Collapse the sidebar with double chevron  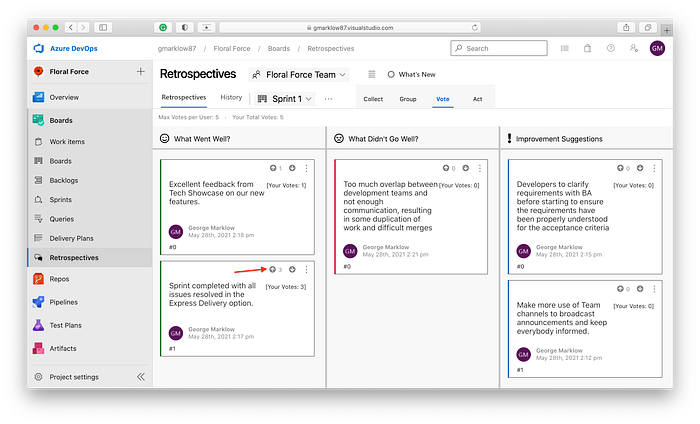click(x=141, y=377)
